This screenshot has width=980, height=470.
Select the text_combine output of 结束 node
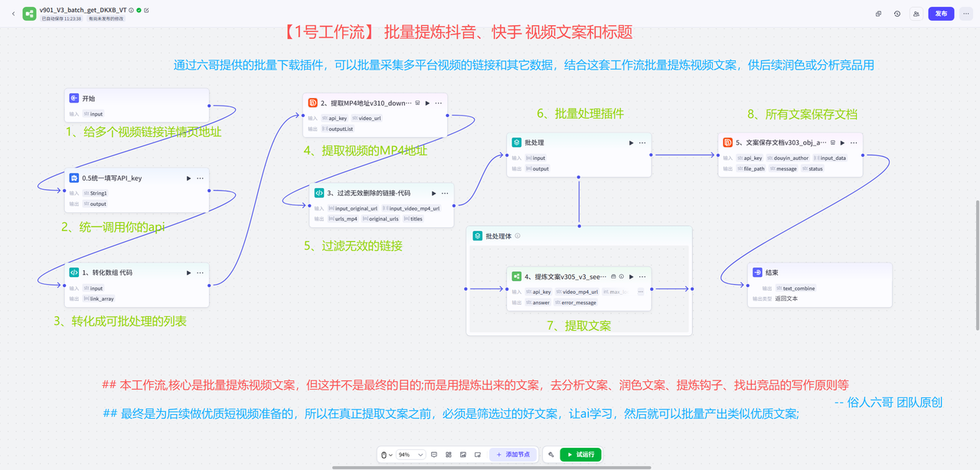(795, 289)
